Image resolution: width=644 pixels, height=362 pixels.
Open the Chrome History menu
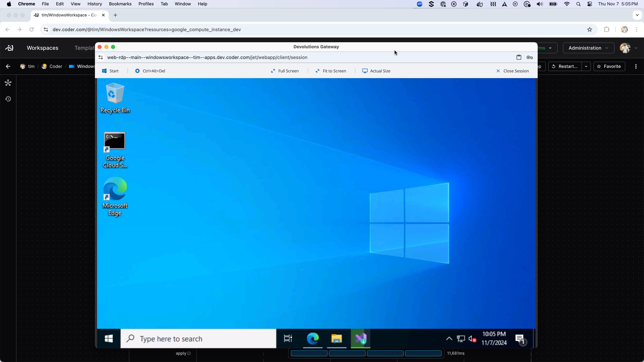tap(94, 4)
